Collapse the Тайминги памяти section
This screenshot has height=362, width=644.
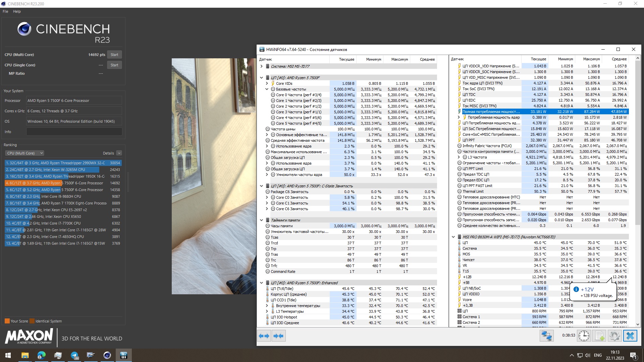pyautogui.click(x=262, y=220)
